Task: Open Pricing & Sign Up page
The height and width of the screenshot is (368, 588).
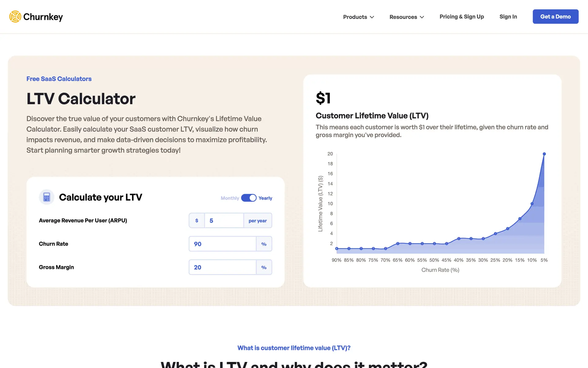Action: [462, 17]
